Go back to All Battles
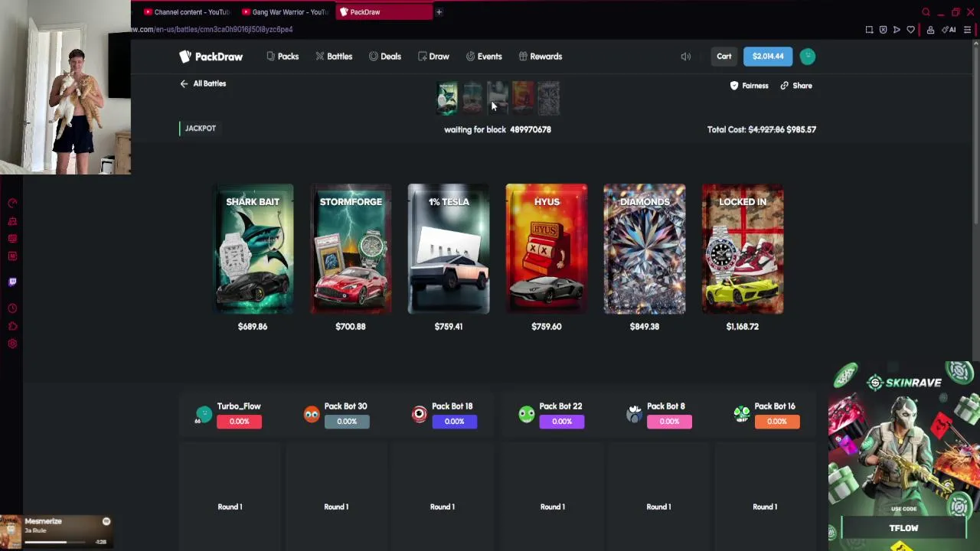 [203, 83]
